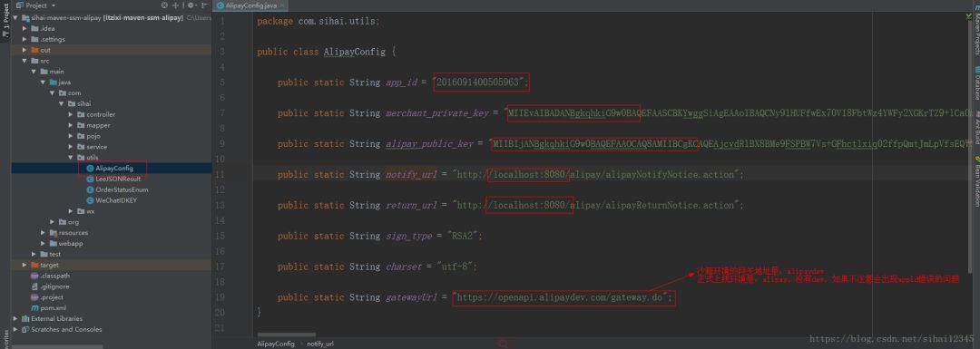
Task: Select pom.xml Maven file icon
Action: 34,308
